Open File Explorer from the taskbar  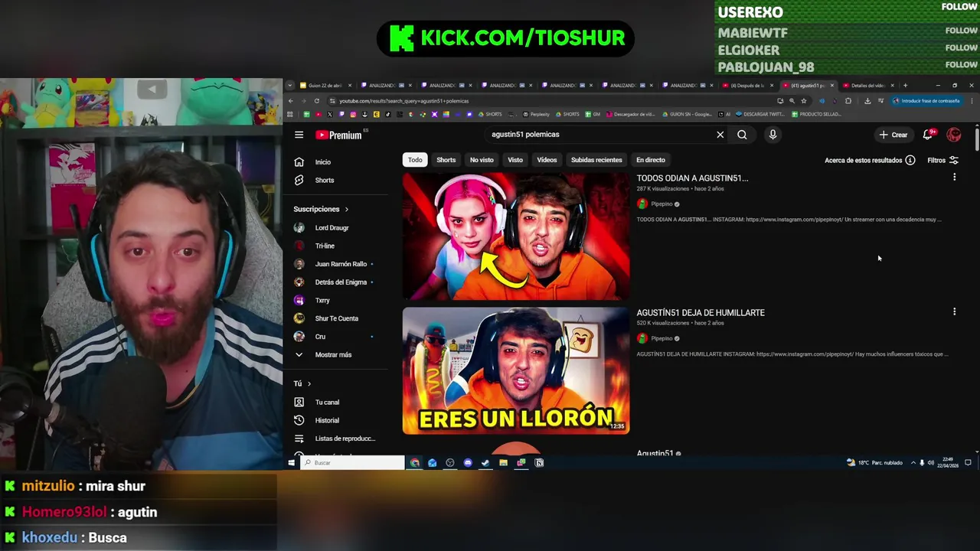click(x=503, y=463)
